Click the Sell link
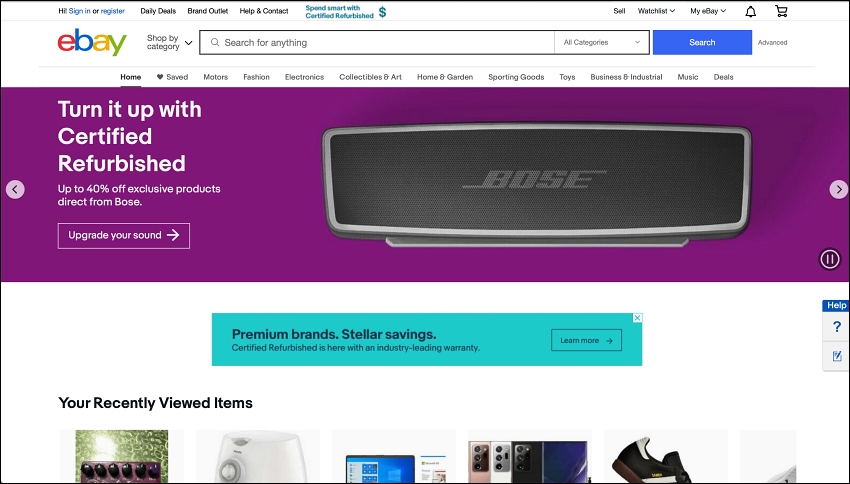 coord(619,11)
